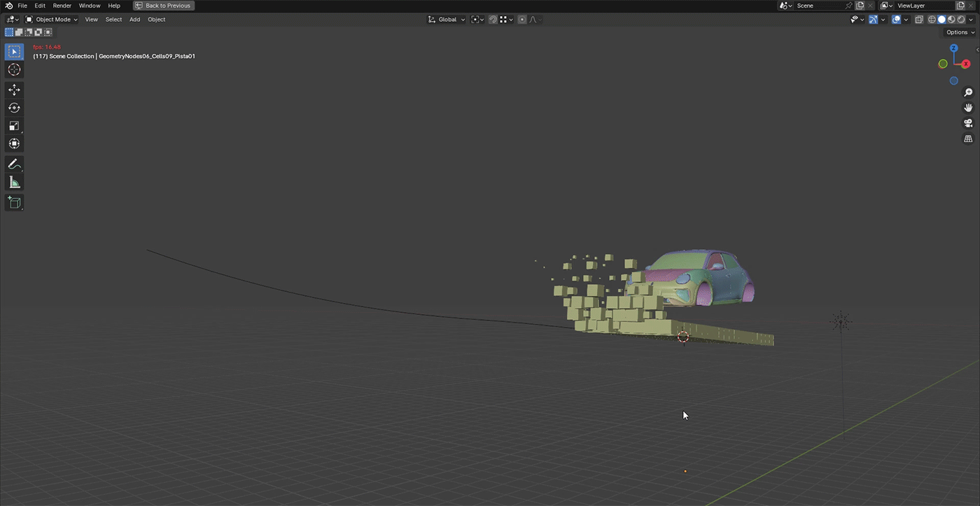This screenshot has width=980, height=506.
Task: Toggle proportional editing
Action: [x=522, y=20]
